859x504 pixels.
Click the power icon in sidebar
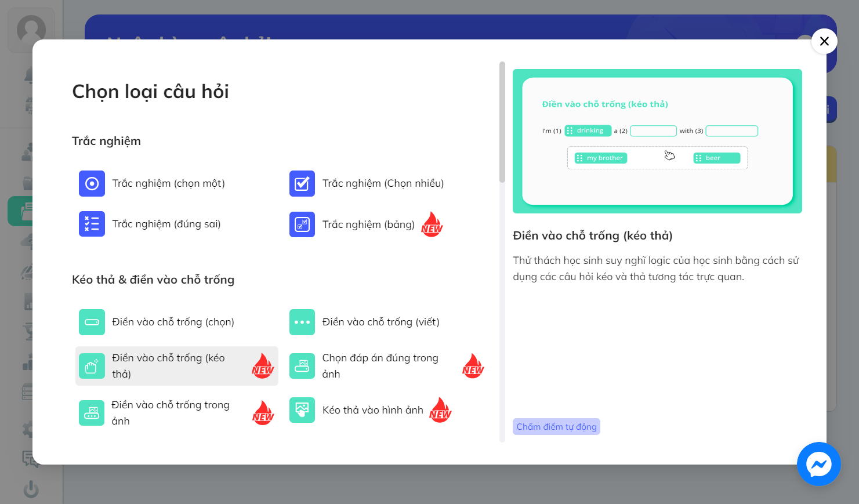(31, 489)
